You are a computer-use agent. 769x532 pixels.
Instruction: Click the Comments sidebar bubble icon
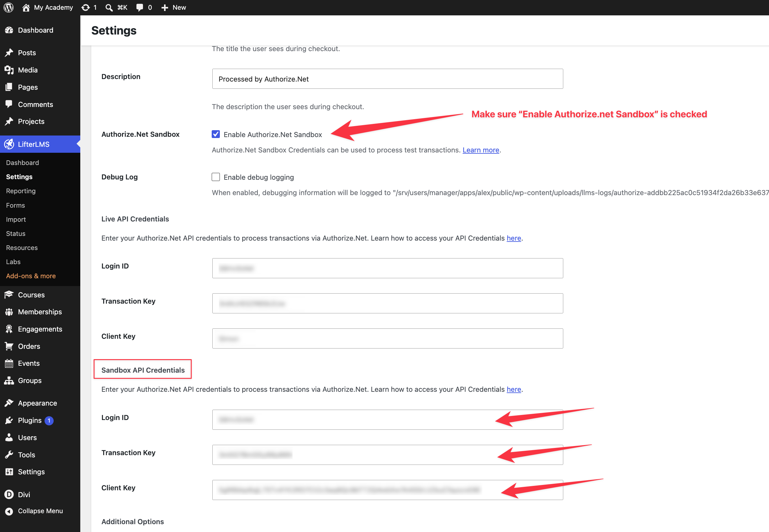(9, 104)
